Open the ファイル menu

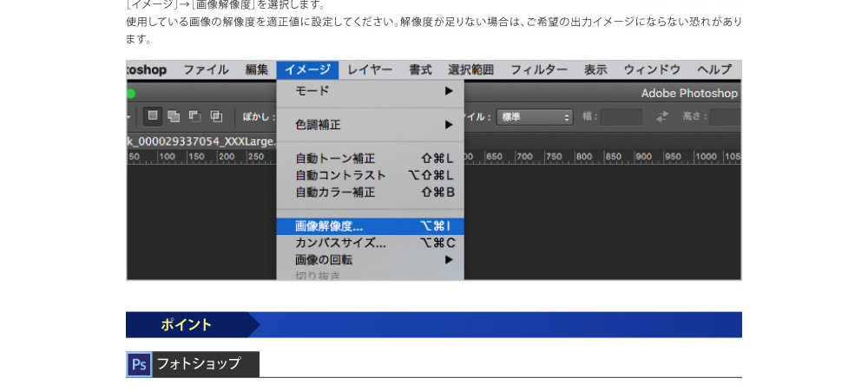206,69
